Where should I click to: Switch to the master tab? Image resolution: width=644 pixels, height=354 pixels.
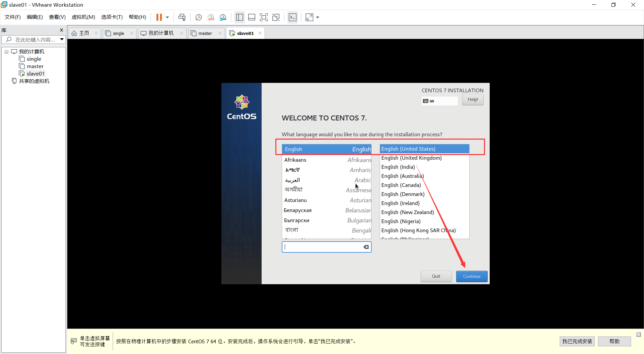[205, 33]
